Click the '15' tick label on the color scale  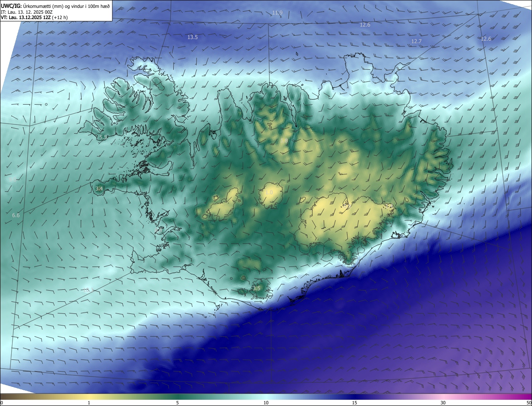coord(355,403)
